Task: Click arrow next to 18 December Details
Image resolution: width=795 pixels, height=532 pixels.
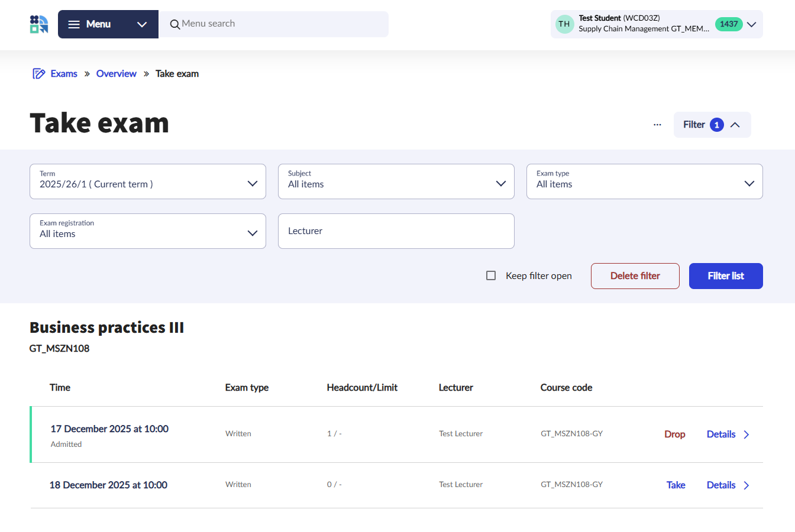Action: [x=746, y=485]
